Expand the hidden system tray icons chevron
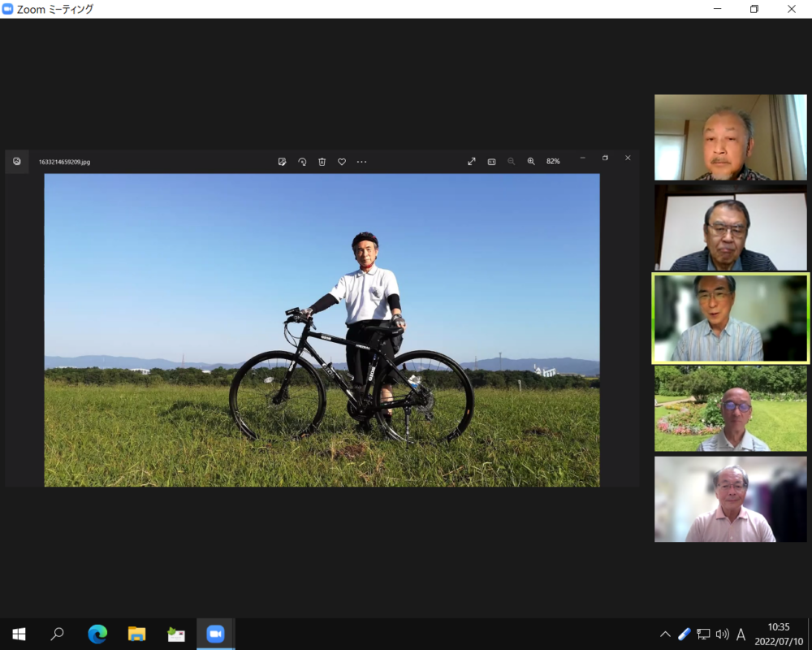The height and width of the screenshot is (650, 812). pos(665,634)
